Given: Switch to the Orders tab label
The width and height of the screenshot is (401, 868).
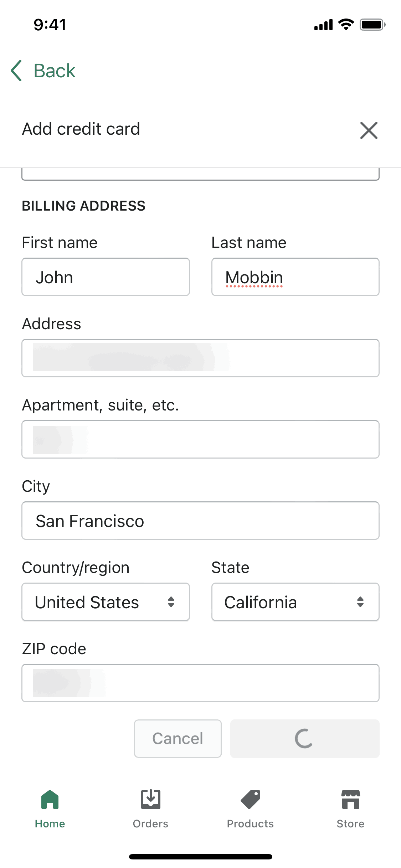Looking at the screenshot, I should [x=150, y=824].
